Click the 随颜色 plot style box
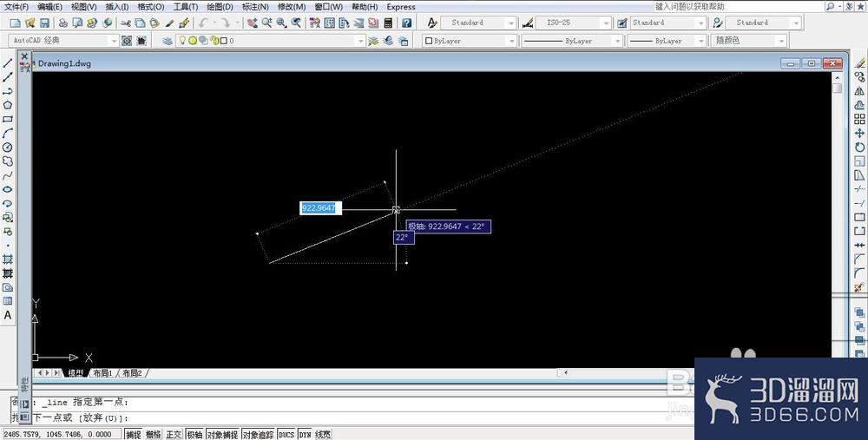868x440 pixels. [x=749, y=41]
